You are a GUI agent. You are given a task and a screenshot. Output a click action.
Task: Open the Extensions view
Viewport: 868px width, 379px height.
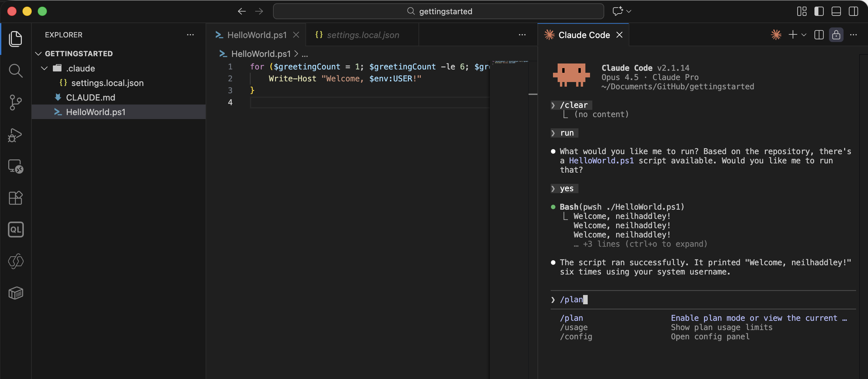click(16, 198)
